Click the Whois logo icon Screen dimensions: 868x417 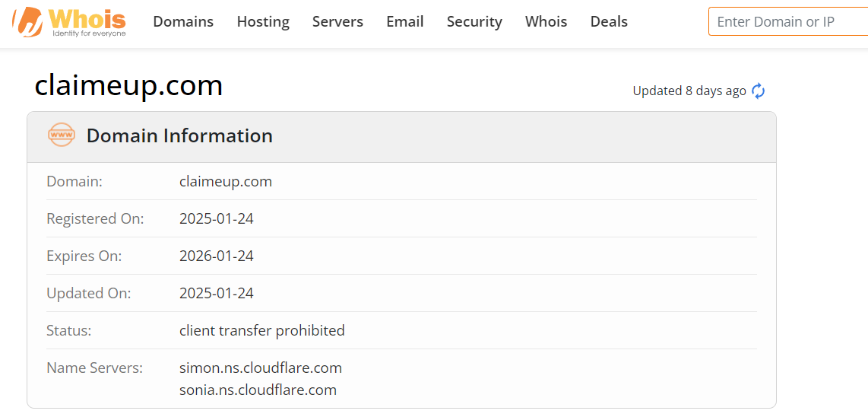(x=28, y=23)
